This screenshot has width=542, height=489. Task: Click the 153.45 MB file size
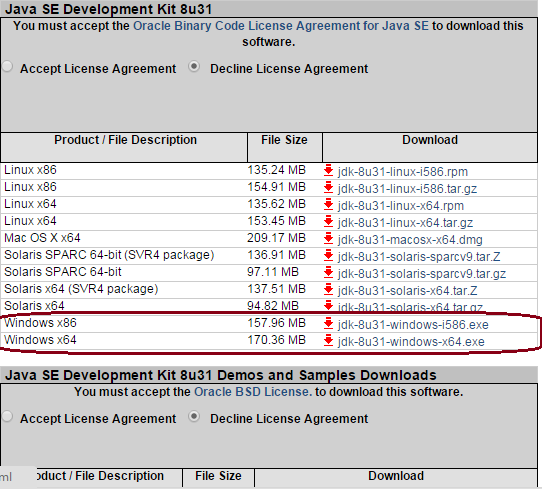[277, 221]
